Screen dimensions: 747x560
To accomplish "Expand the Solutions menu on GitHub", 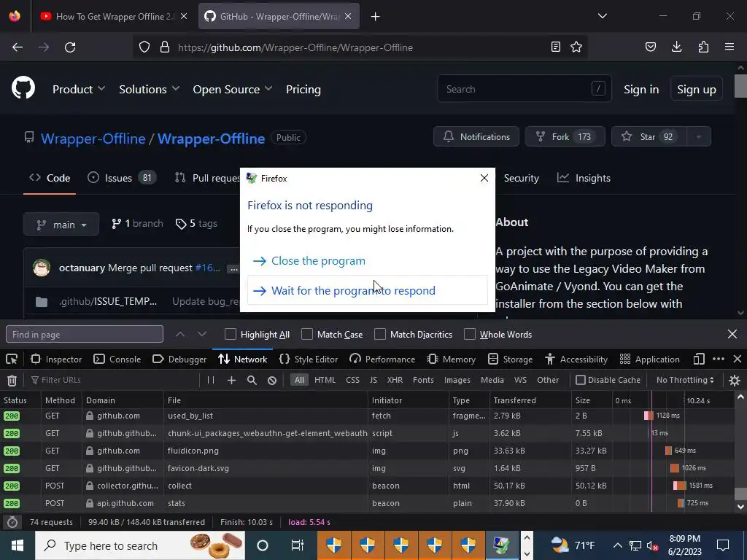I will (149, 89).
